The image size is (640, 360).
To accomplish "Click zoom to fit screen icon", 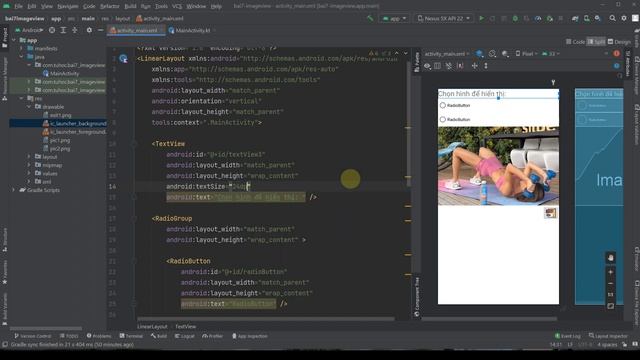I will tap(611, 306).
